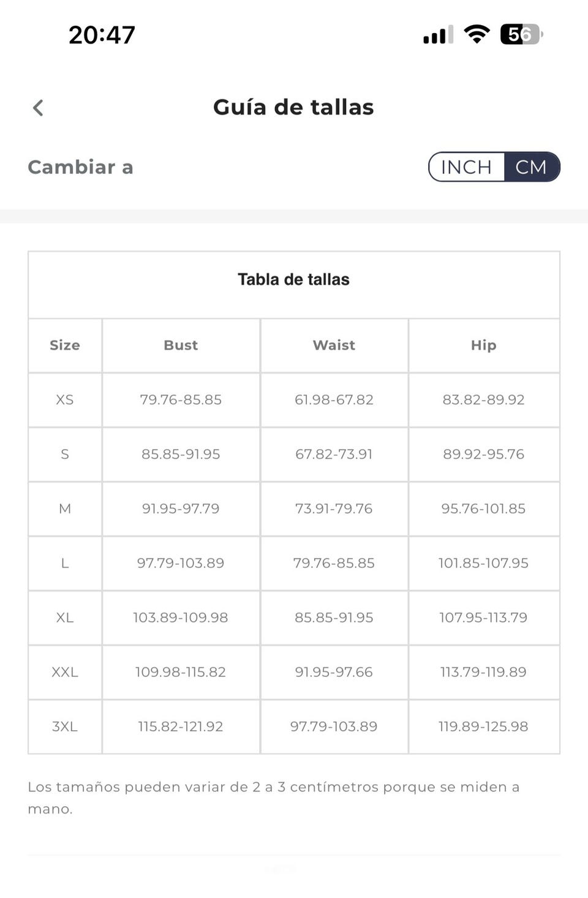Image resolution: width=588 pixels, height=898 pixels.
Task: Select the XS size row label
Action: pyautogui.click(x=65, y=400)
